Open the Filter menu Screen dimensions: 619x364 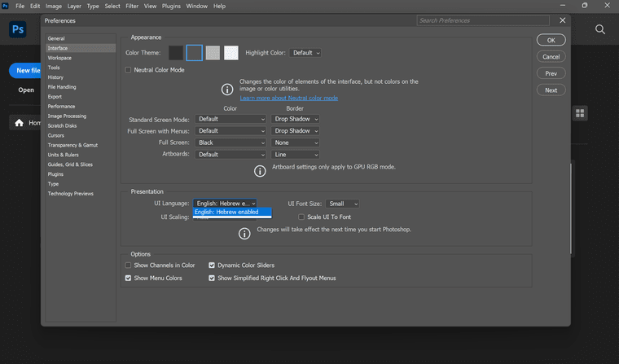tap(132, 6)
